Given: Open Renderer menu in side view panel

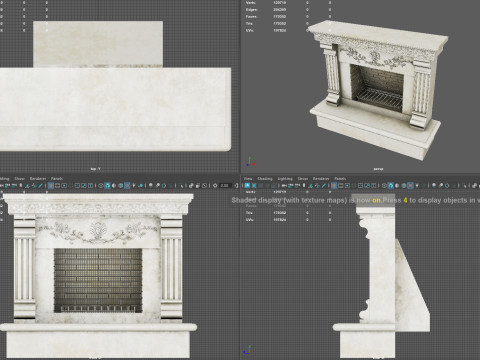Looking at the screenshot, I should tap(321, 179).
